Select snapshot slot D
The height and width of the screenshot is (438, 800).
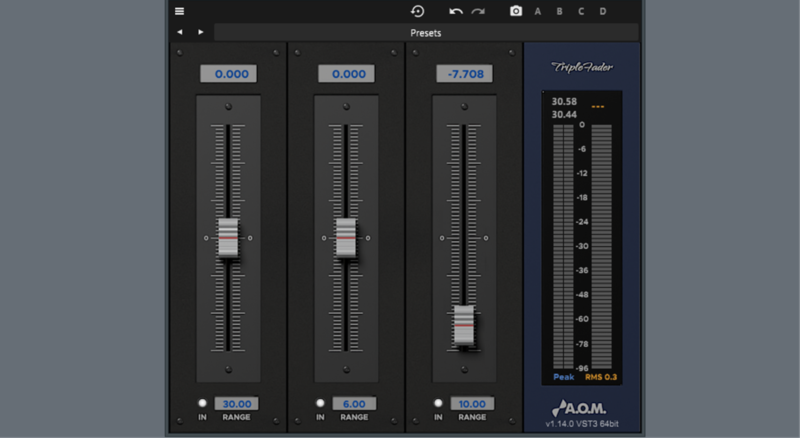click(x=603, y=11)
